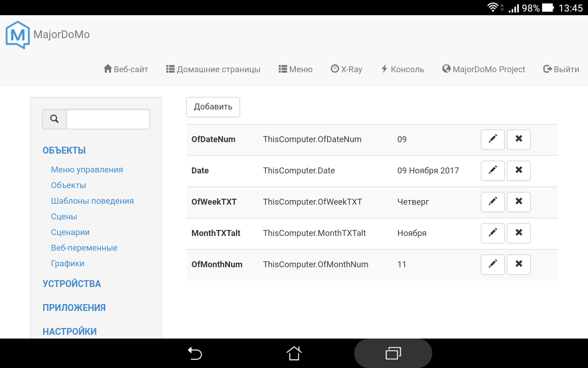The height and width of the screenshot is (368, 588).
Task: Focus the sidebar search input field
Action: [x=108, y=119]
